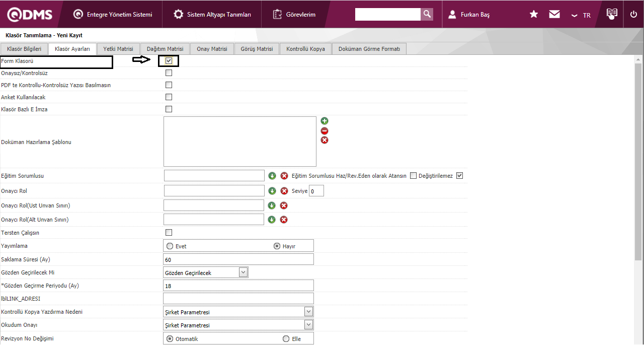Open Kontrollü Kopya Yazdırma Nedeni dropdown
Viewport: 644px width, 345px height.
point(238,312)
